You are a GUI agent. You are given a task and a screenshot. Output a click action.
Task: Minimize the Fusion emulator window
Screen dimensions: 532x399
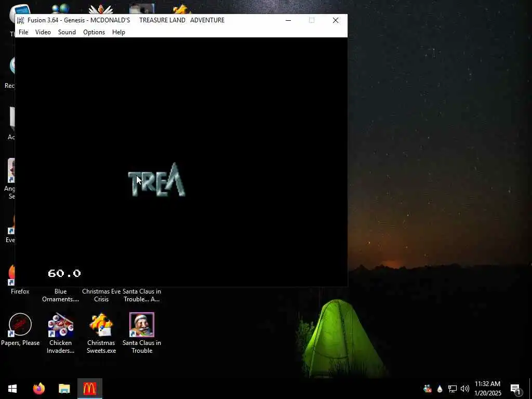(x=288, y=20)
